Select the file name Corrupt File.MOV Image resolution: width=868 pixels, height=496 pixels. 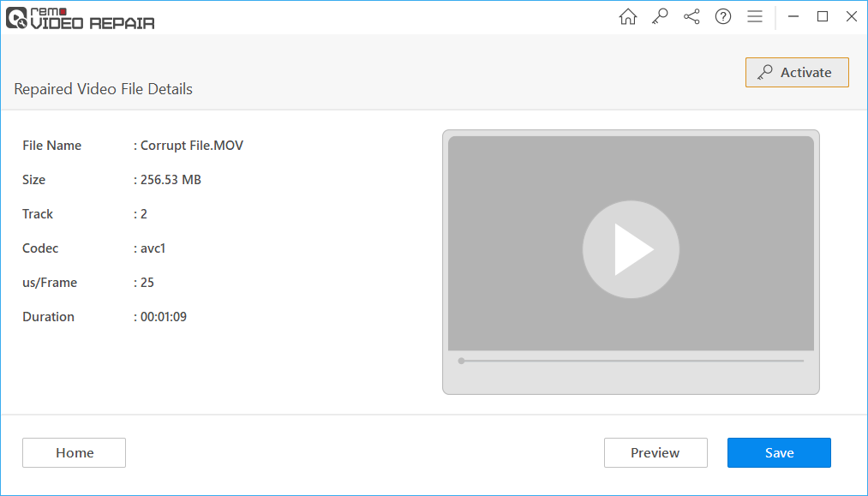point(190,145)
